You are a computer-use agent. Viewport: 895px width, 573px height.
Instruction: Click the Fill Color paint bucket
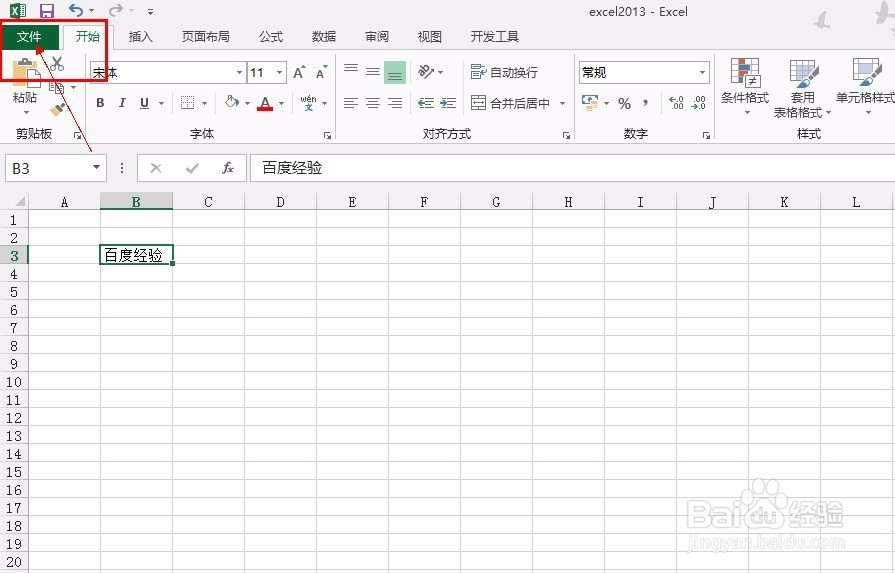pos(232,103)
